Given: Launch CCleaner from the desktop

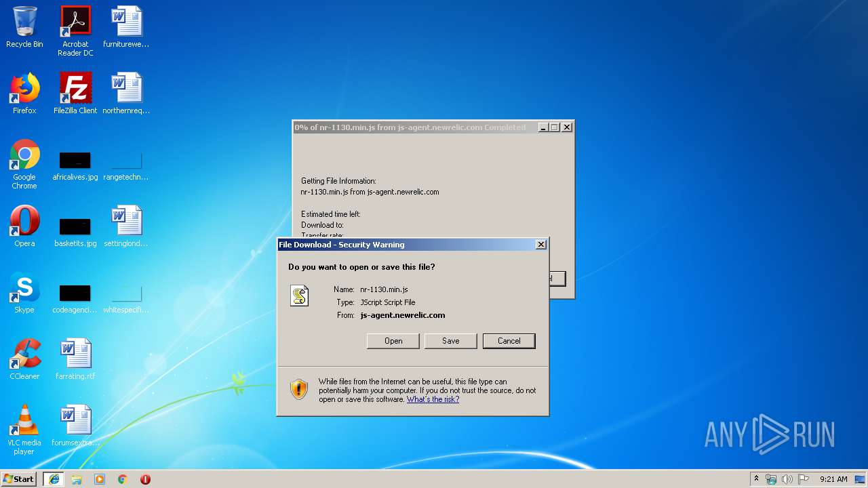Looking at the screenshot, I should point(24,359).
